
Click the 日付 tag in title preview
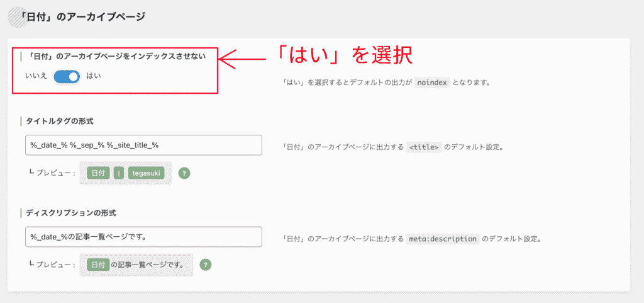click(x=98, y=173)
